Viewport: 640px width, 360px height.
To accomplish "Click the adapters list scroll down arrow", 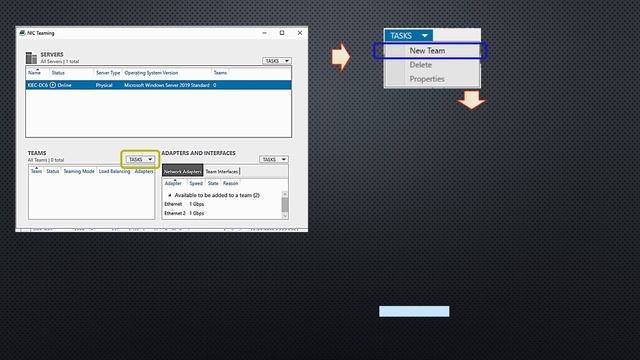I will (285, 216).
